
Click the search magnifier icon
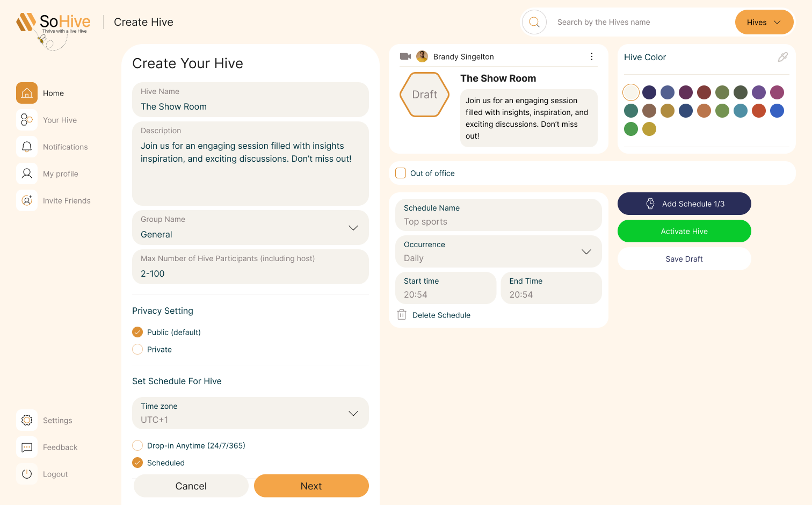tap(534, 22)
